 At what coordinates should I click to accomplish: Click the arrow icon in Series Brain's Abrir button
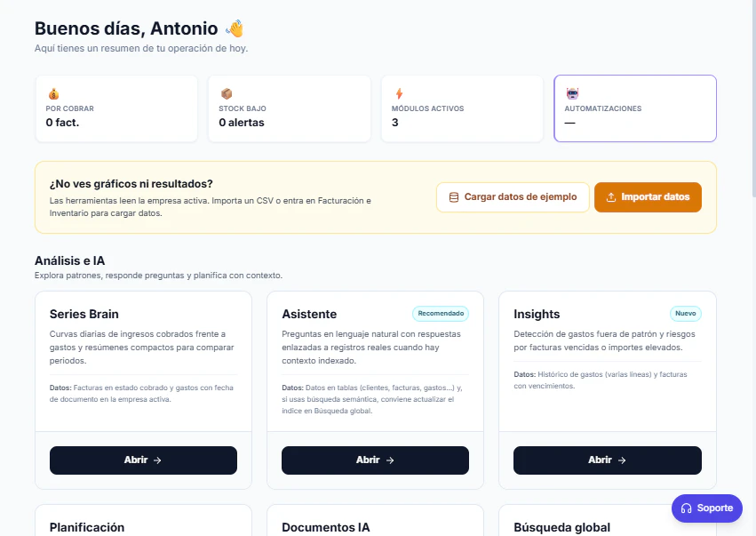[x=160, y=460]
